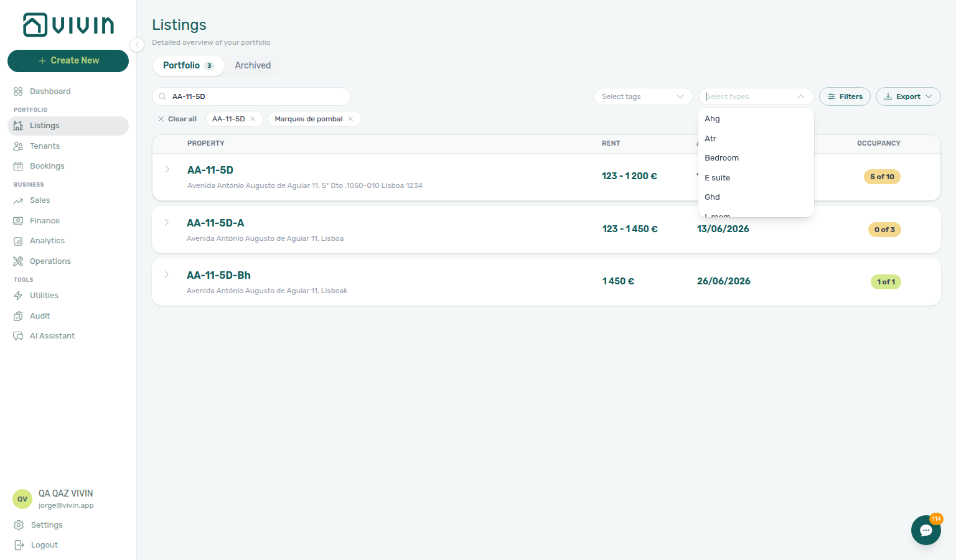Image resolution: width=956 pixels, height=560 pixels.
Task: Click the Portfolio count badge 3
Action: click(x=209, y=66)
